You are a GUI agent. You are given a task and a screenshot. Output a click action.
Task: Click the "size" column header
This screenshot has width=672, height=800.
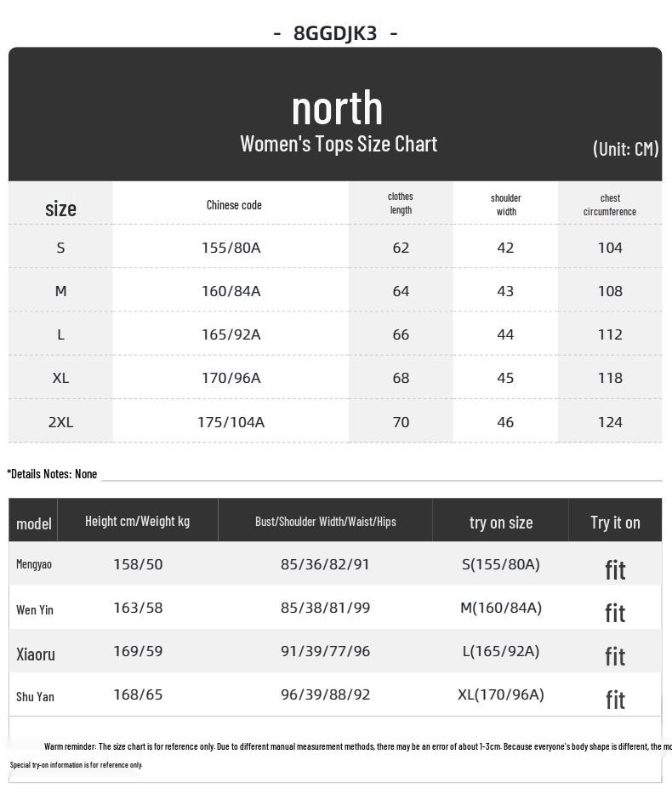60,209
